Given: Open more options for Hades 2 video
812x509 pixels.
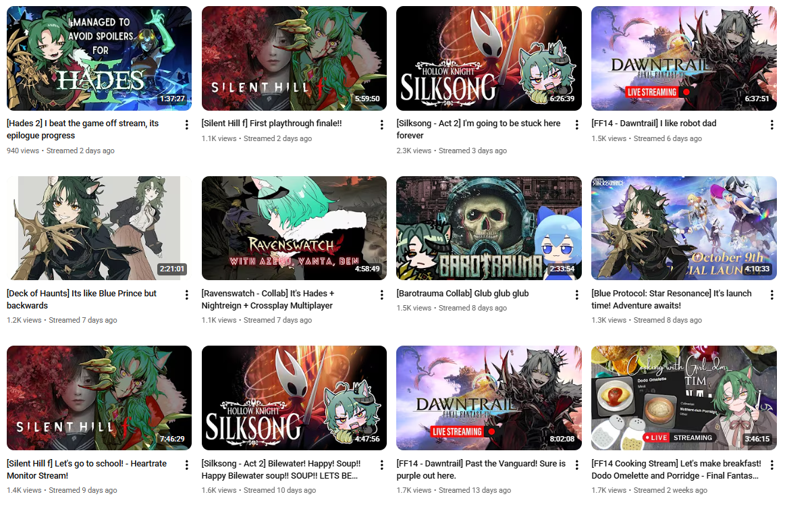Looking at the screenshot, I should (187, 125).
